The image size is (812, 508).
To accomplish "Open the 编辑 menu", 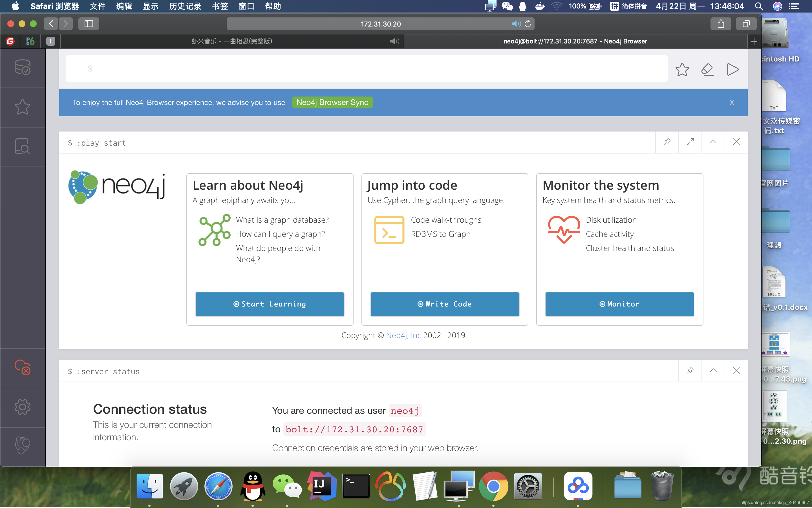I will tap(124, 6).
